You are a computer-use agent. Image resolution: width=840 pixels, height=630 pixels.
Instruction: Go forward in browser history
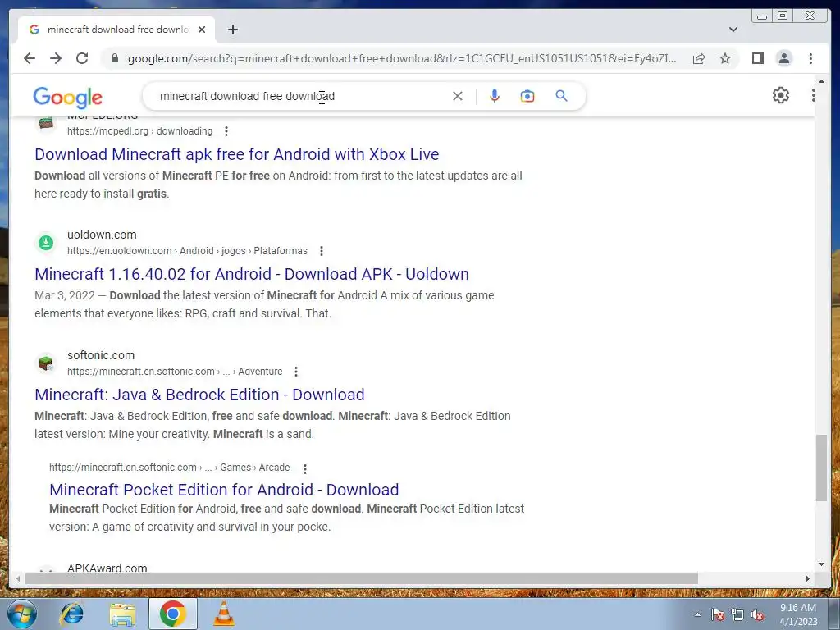[x=56, y=58]
